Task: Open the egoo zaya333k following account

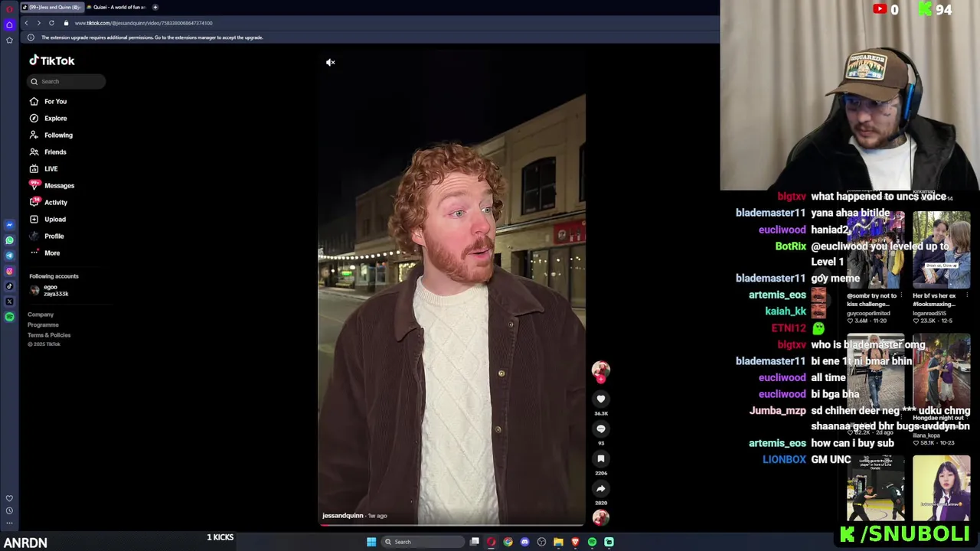Action: (x=50, y=290)
